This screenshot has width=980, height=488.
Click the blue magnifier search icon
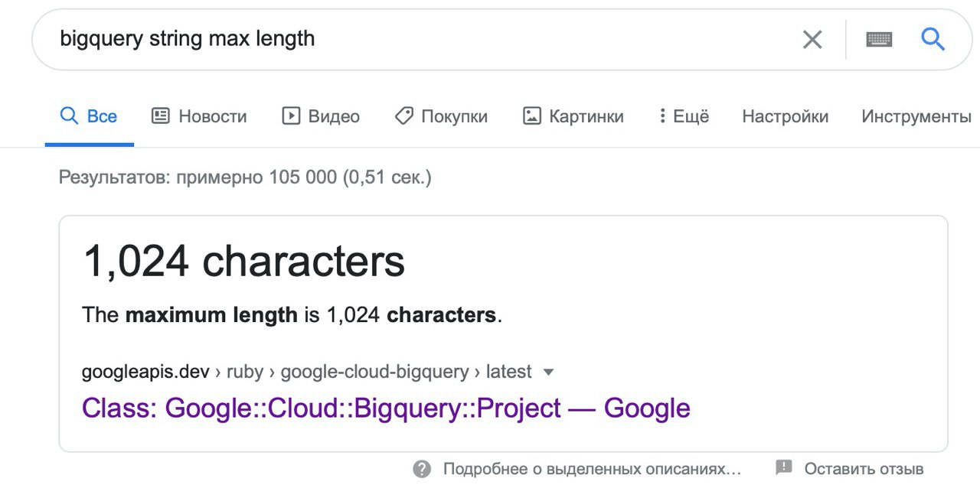(933, 38)
